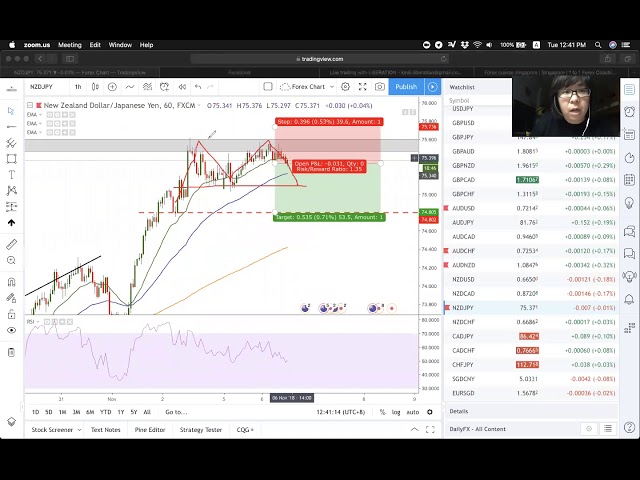640x480 pixels.
Task: Open chart settings gear icon
Action: pos(346,87)
